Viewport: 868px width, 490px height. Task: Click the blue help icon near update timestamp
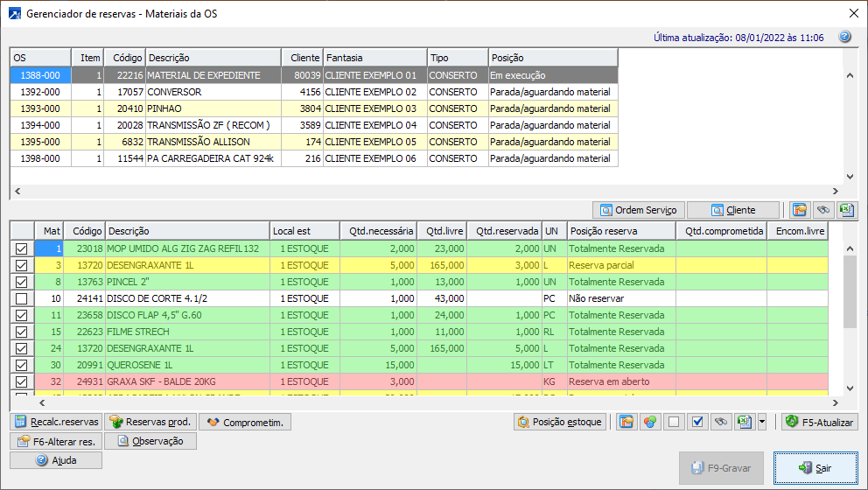pos(844,38)
